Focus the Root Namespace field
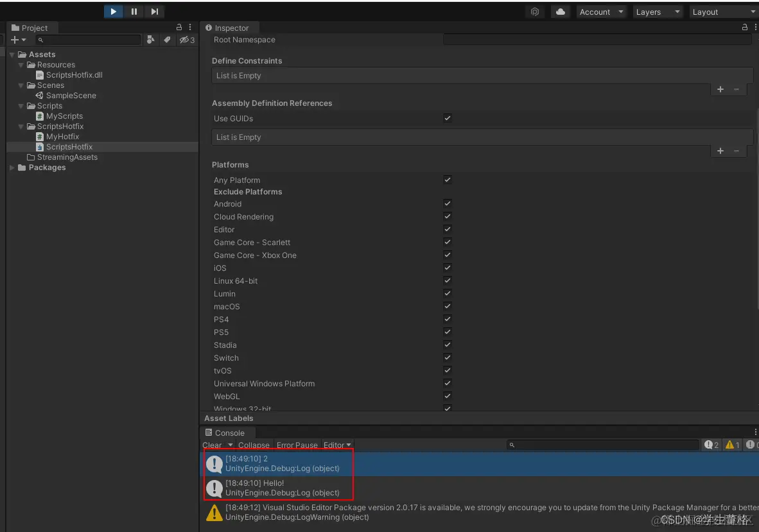This screenshot has height=532, width=759. click(597, 40)
